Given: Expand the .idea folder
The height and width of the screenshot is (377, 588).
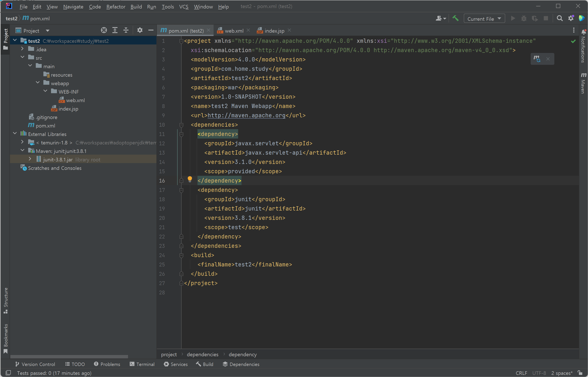Looking at the screenshot, I should click(x=22, y=49).
